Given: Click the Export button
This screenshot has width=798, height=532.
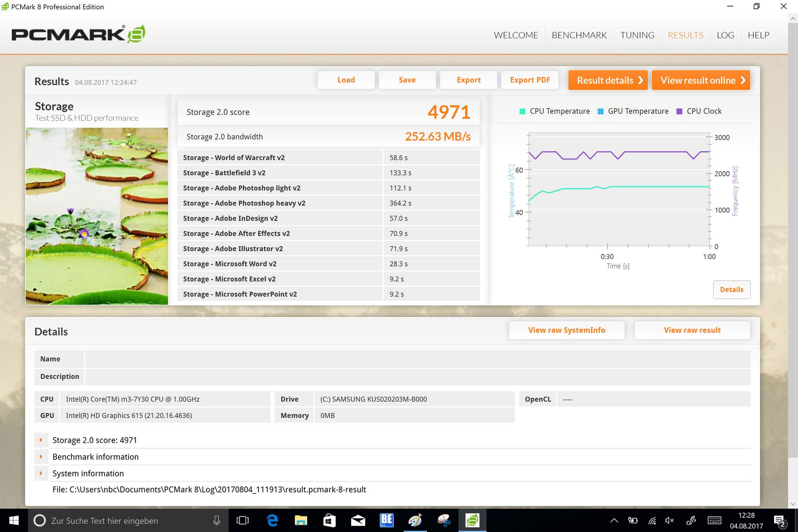Looking at the screenshot, I should 469,80.
